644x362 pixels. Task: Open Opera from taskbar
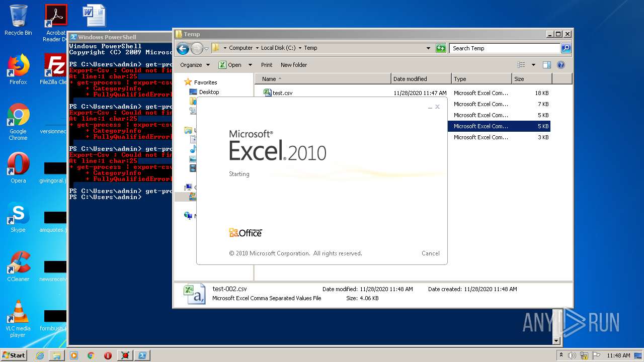(108, 355)
